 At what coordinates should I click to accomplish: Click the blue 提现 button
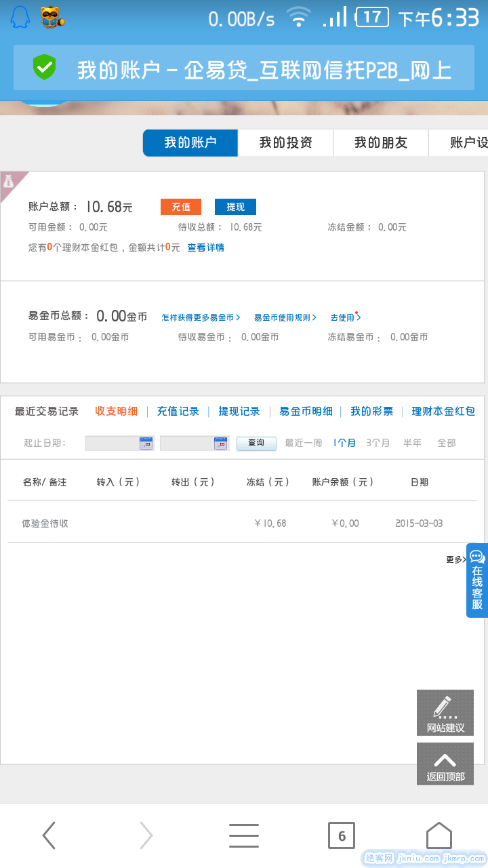pos(235,207)
